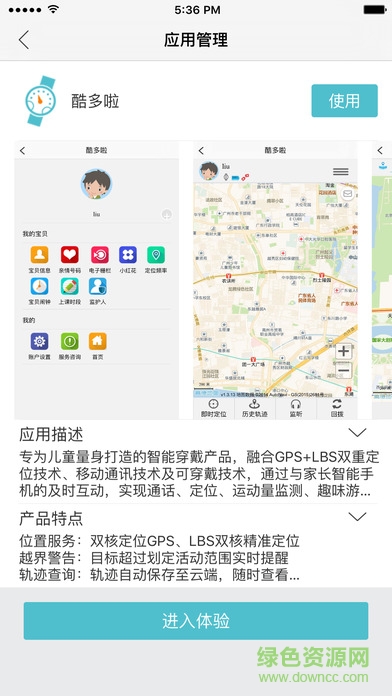This screenshot has width=392, height=696.
Task: Tap the battery icon in status bar
Action: tap(374, 9)
